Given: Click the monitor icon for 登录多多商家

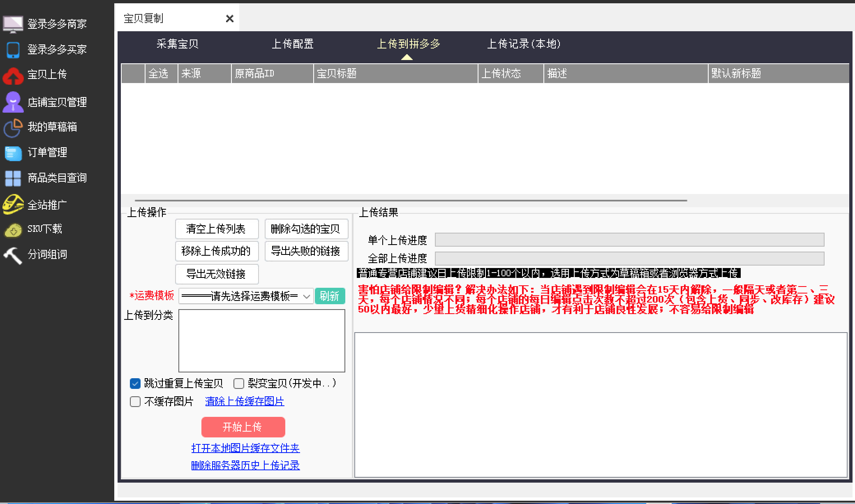Looking at the screenshot, I should click(x=13, y=24).
